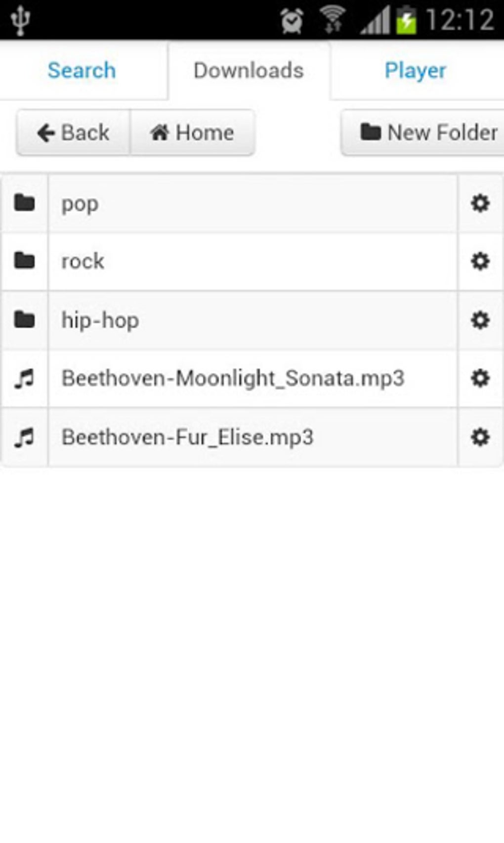Click the rock folder icon

tap(24, 261)
